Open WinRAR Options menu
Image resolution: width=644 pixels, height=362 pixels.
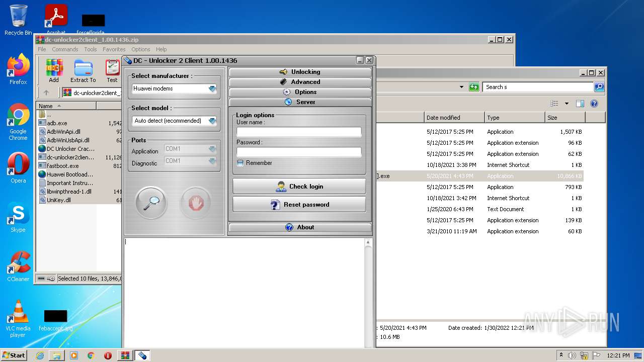141,49
